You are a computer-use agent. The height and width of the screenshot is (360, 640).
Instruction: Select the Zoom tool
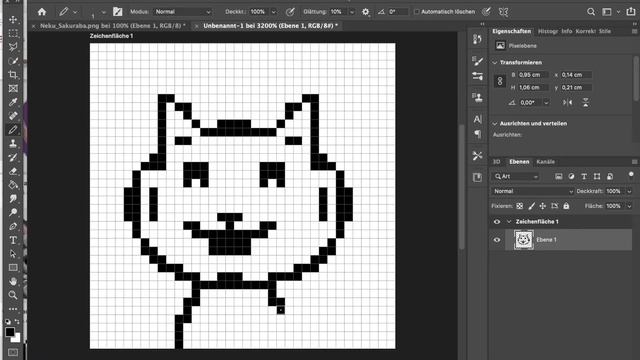point(13,295)
